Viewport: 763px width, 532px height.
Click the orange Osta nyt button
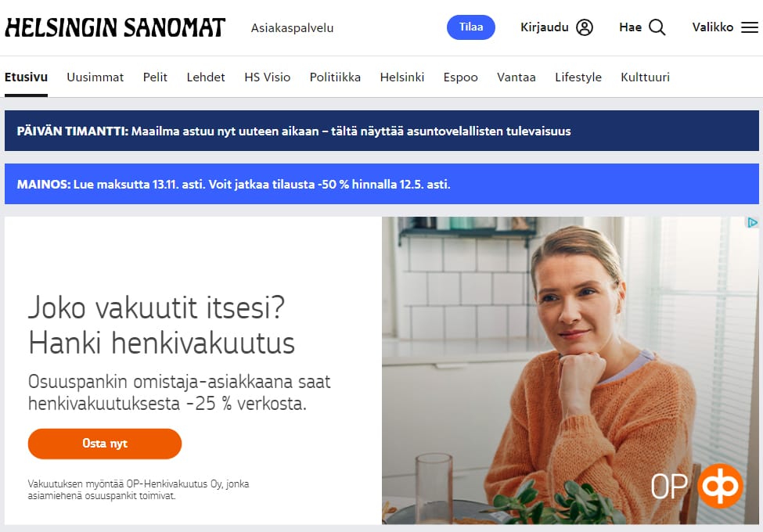(105, 444)
